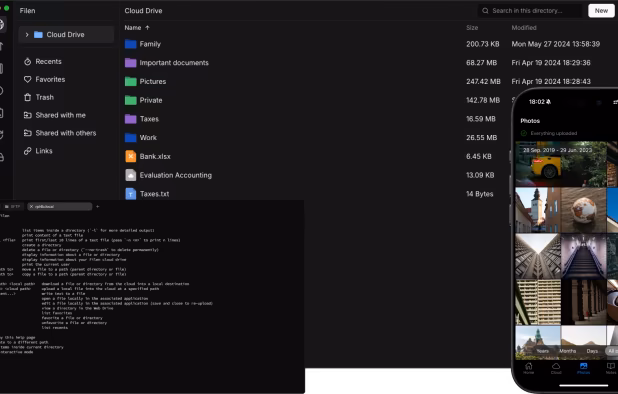Select the active terminal tab

coord(60,206)
